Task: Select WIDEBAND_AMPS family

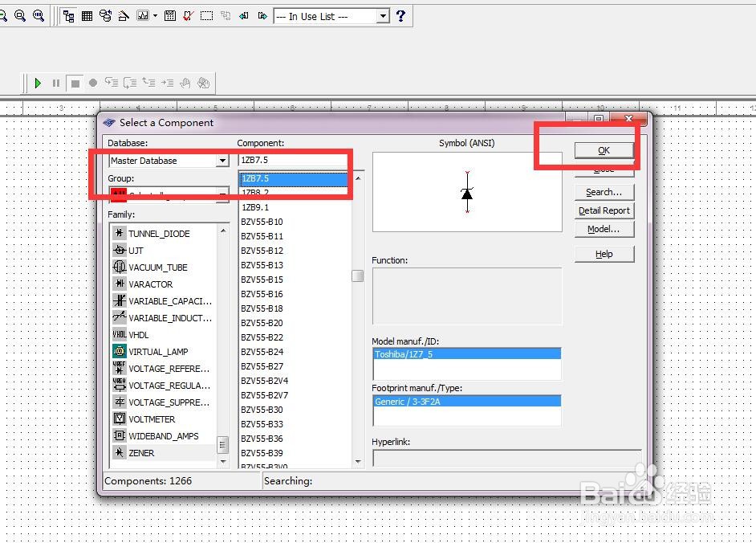Action: tap(163, 436)
